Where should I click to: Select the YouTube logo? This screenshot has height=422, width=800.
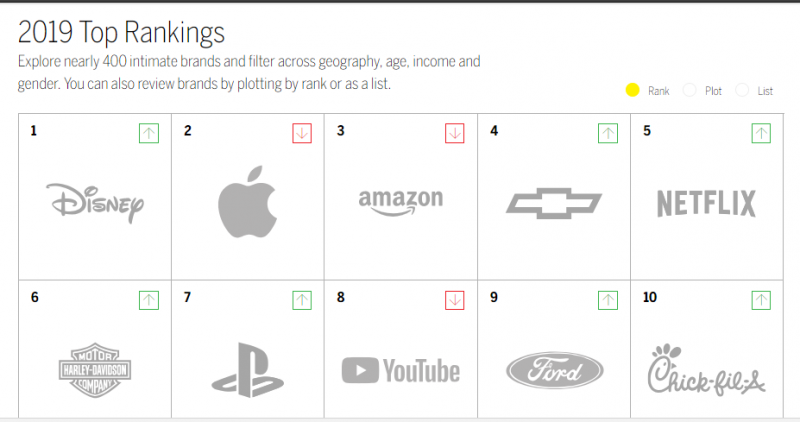pos(400,372)
